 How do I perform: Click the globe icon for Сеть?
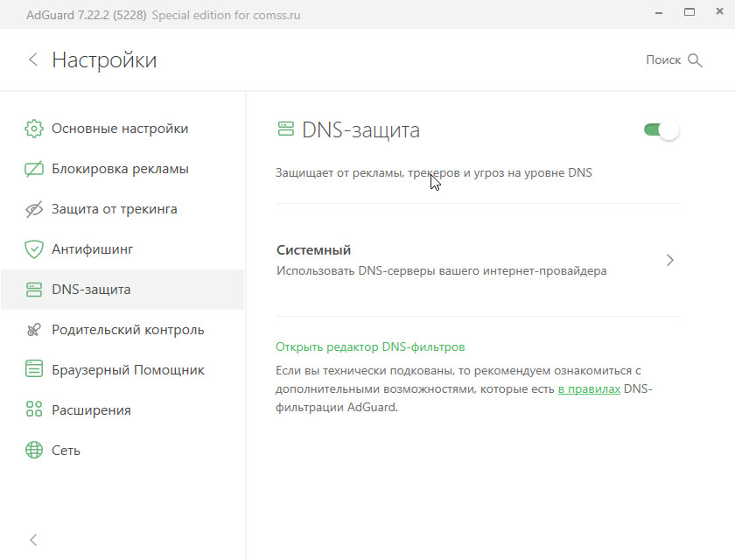[34, 451]
